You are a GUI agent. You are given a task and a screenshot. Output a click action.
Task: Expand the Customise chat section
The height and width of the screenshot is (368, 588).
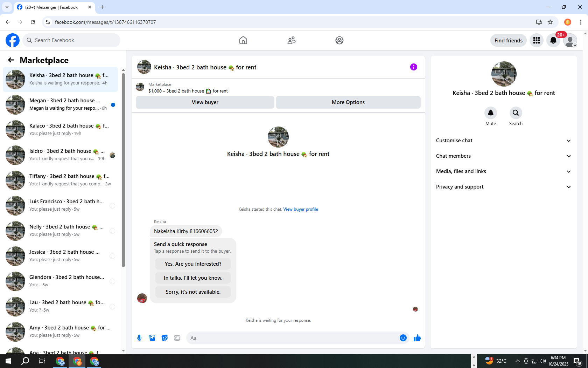click(504, 141)
